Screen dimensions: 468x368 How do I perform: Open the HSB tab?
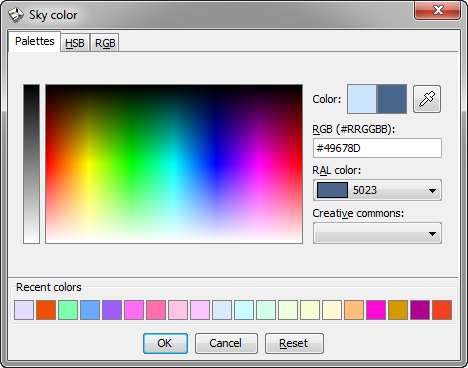click(x=75, y=43)
